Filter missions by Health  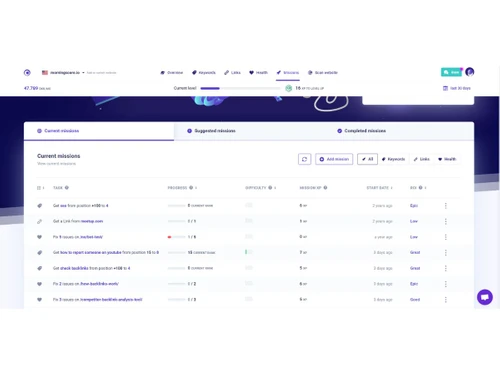pos(447,159)
